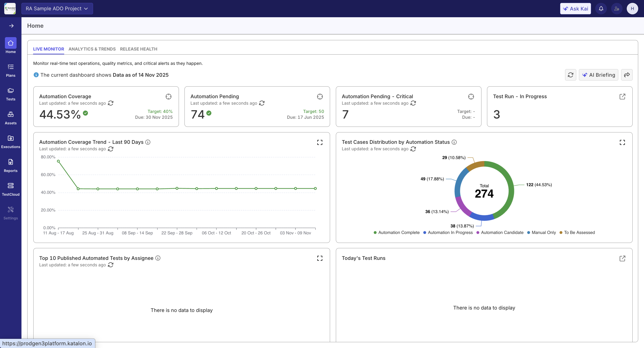Open TestCloud from the sidebar
The image size is (644, 348).
[11, 188]
